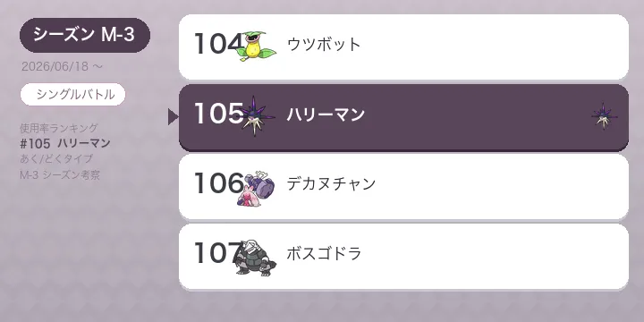Screen dimensions: 644x322
Task: Select the highlighted ハリーマン ranking entry
Action: 403,117
